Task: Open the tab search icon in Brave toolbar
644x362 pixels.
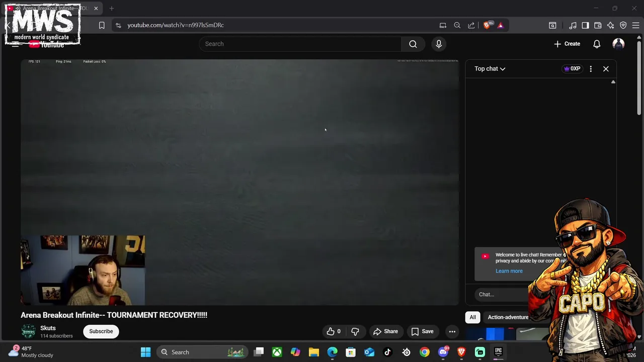Action: [x=552, y=25]
